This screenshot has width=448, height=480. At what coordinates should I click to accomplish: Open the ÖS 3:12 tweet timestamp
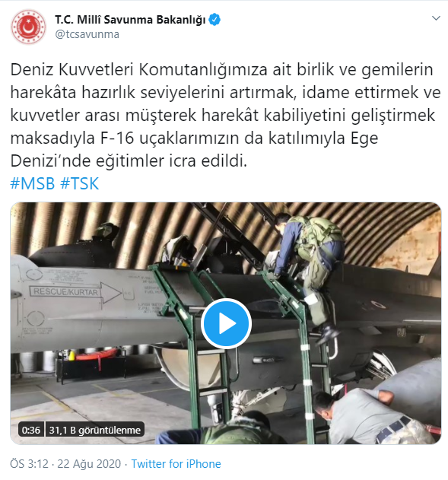click(x=29, y=464)
